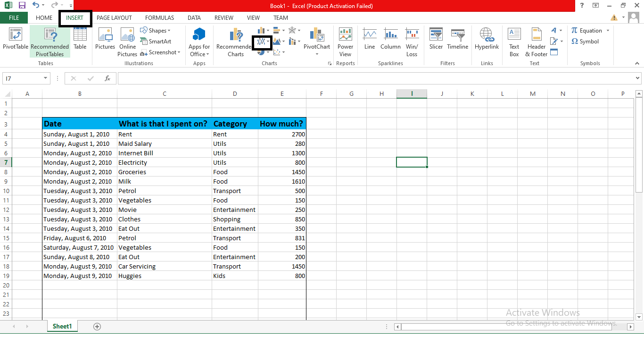Click the Insert Function fx button
Viewport: 644px width, 337px height.
107,78
